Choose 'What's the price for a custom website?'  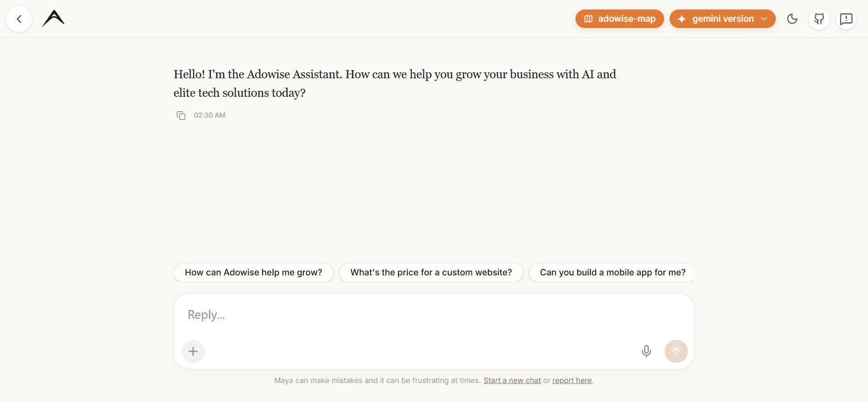[x=431, y=273]
